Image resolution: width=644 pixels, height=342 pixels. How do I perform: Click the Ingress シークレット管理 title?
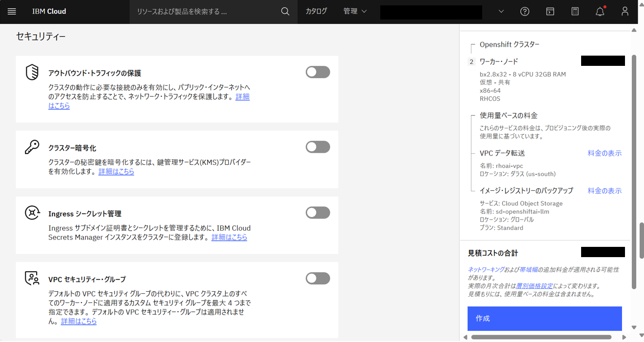(x=85, y=214)
